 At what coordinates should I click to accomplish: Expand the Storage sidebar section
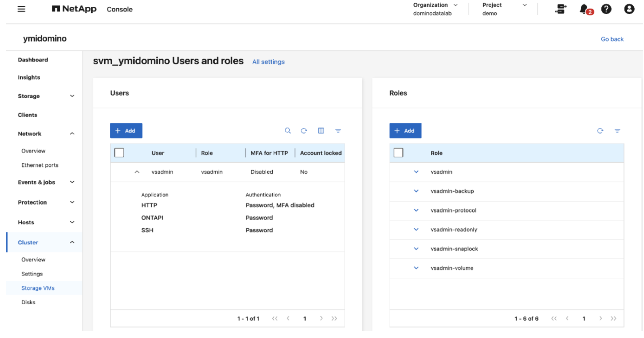point(72,96)
